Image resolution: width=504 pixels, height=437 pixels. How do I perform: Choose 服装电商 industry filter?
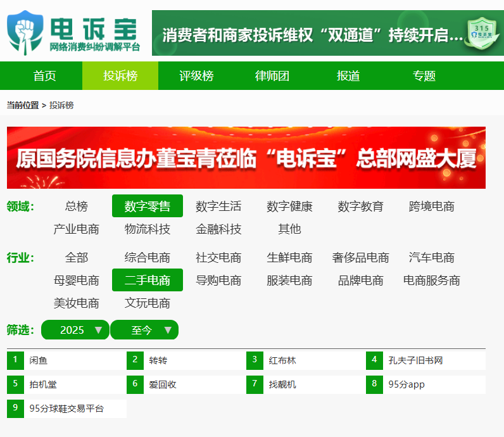(289, 281)
